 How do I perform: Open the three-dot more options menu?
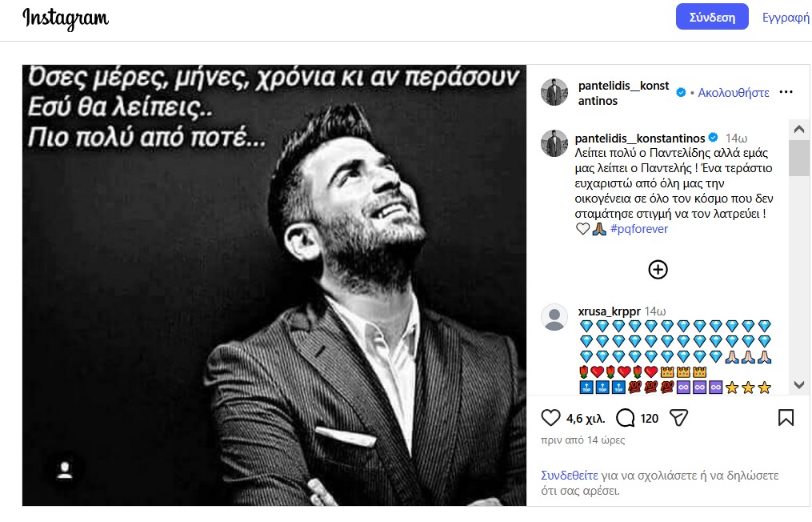tap(786, 92)
